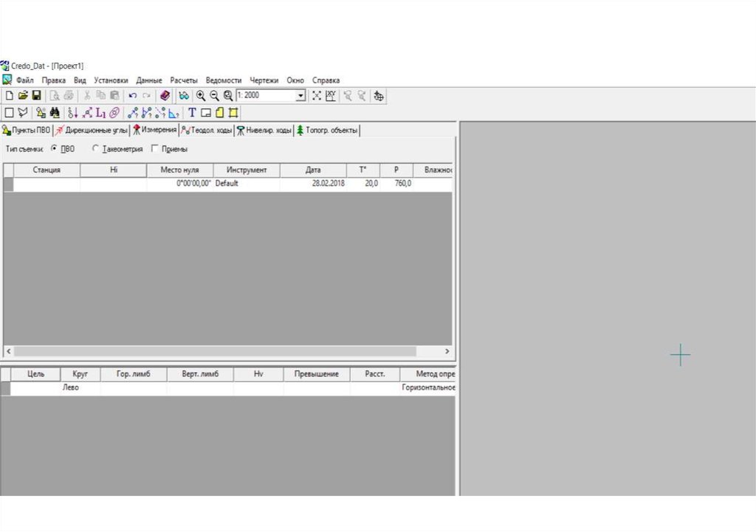
Task: Select the Тахеометрия radio button
Action: pos(95,148)
